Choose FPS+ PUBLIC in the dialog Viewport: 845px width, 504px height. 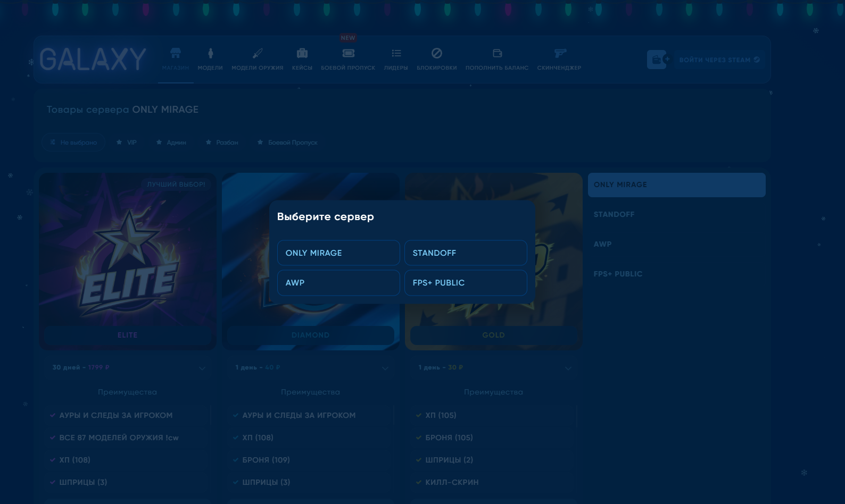[466, 283]
